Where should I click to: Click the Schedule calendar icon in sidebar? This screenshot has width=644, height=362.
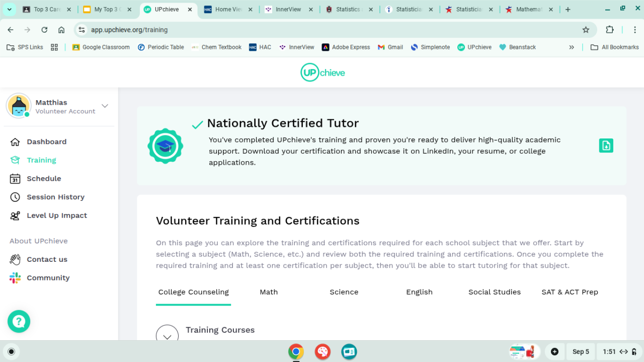tap(15, 179)
